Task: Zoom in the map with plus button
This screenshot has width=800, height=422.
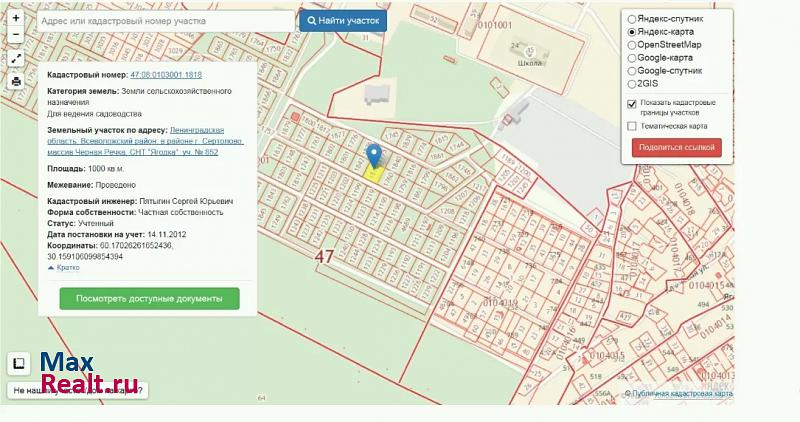Action: pyautogui.click(x=16, y=18)
